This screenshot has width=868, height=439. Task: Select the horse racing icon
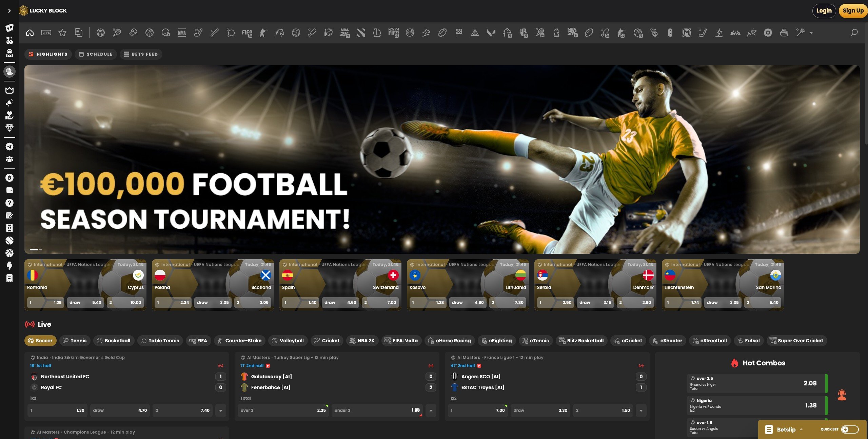280,33
